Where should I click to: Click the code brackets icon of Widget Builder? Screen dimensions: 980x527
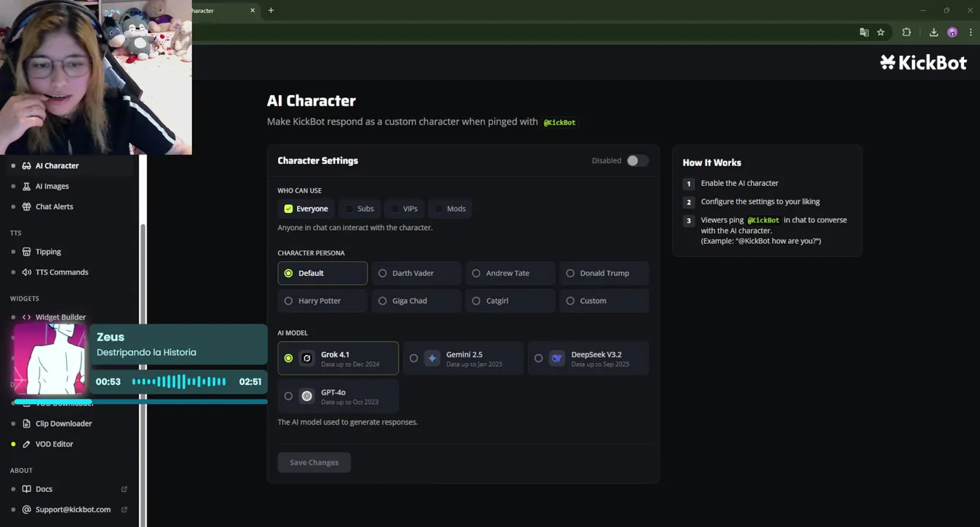coord(26,317)
